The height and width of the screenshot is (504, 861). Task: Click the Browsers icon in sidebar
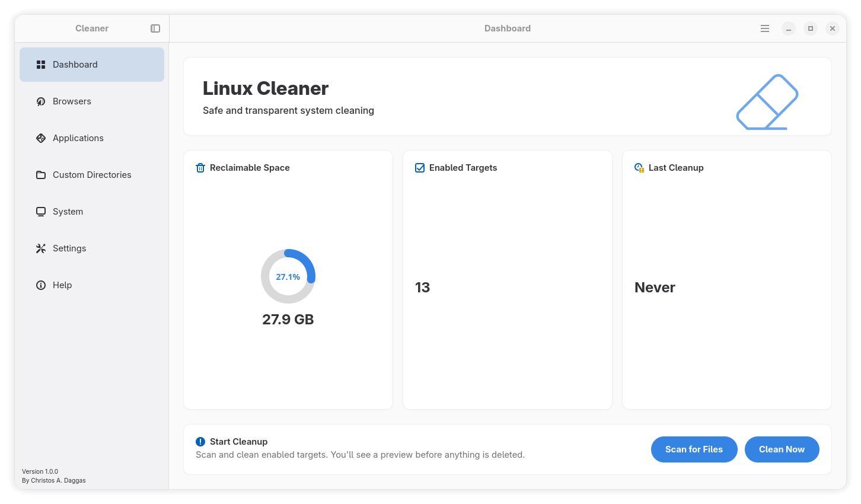tap(41, 101)
